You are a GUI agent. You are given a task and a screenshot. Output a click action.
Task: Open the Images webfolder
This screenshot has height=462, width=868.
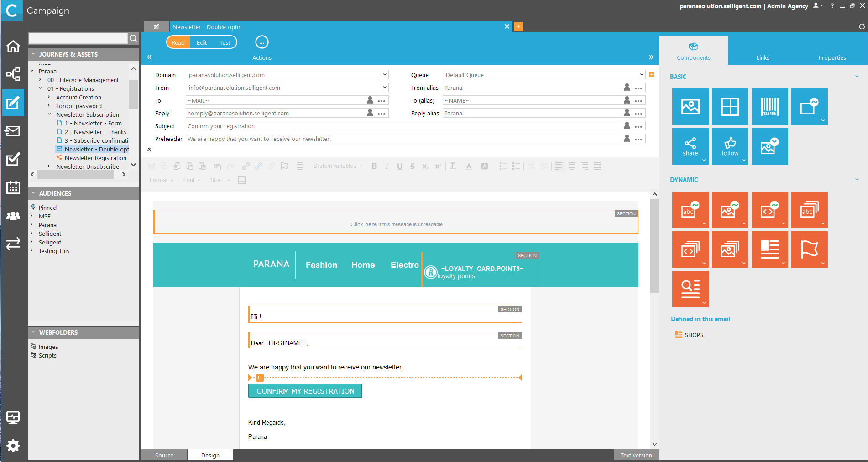click(x=48, y=347)
